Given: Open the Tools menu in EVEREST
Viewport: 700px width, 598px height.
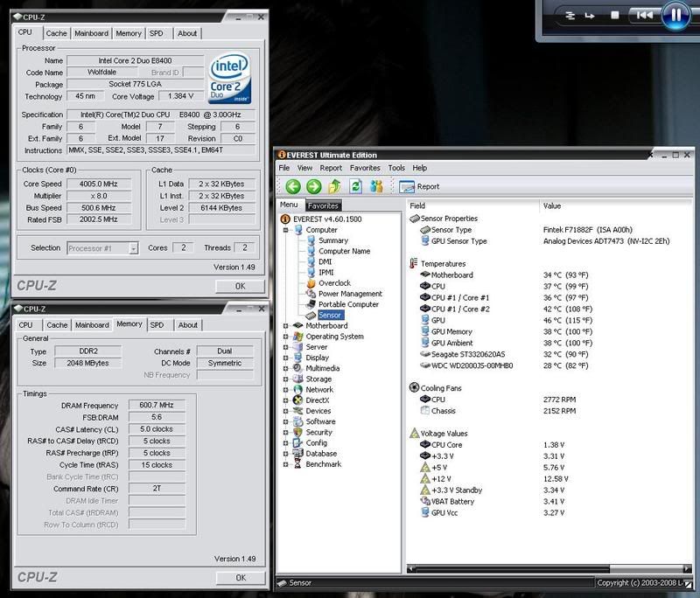Looking at the screenshot, I should click(396, 168).
